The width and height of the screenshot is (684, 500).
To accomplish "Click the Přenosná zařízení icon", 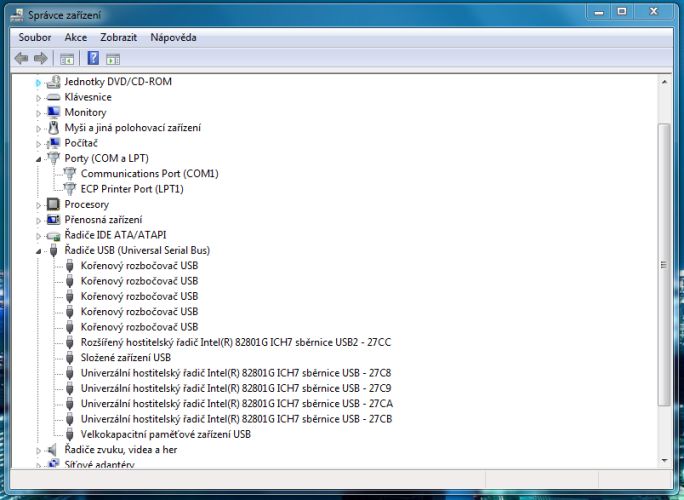I will tap(53, 219).
